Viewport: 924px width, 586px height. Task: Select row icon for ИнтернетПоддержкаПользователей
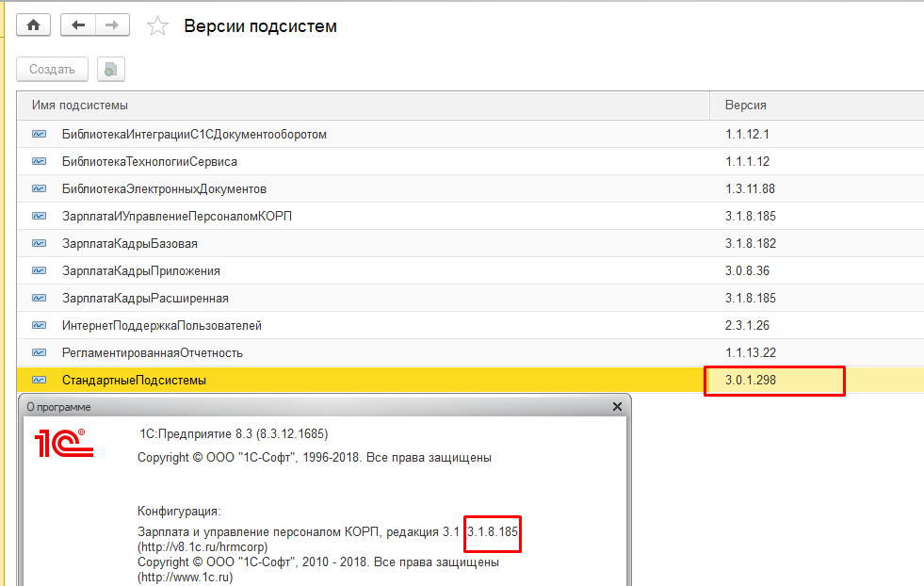[x=39, y=325]
